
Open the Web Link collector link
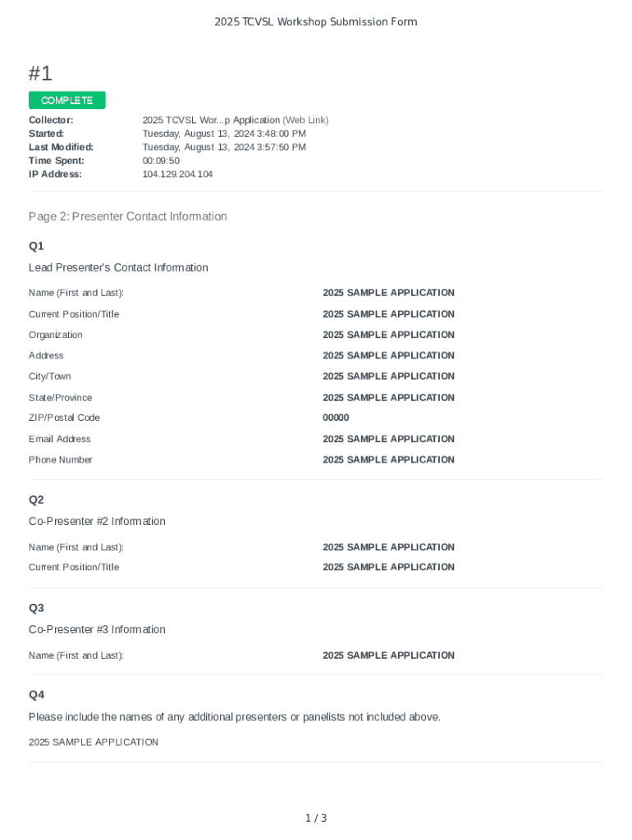coord(305,120)
